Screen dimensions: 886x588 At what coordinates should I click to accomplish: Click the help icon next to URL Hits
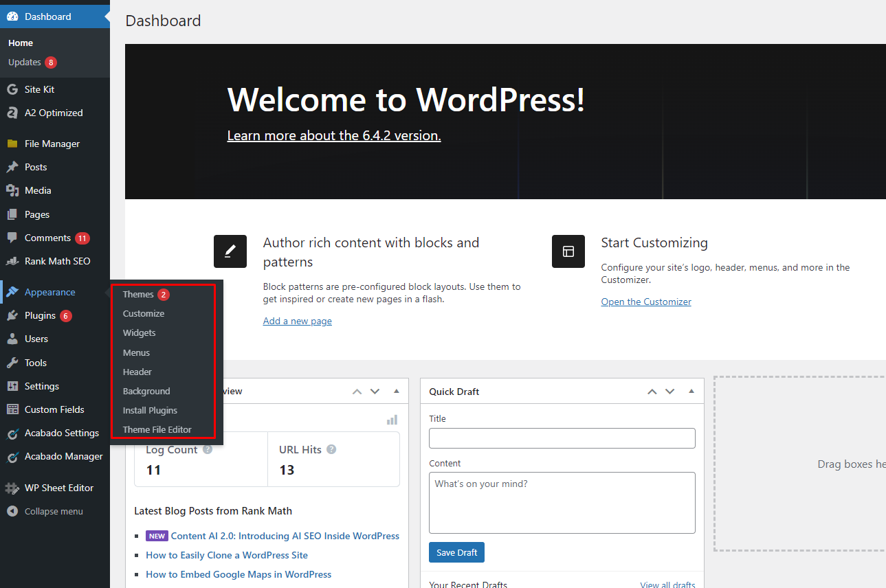pyautogui.click(x=331, y=450)
